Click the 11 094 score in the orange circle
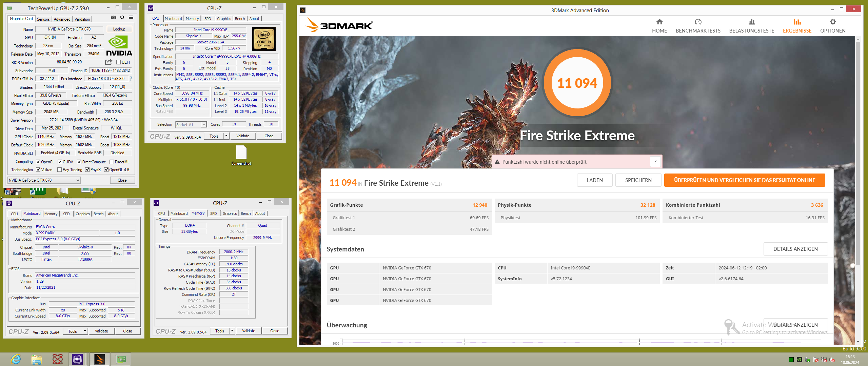The height and width of the screenshot is (366, 868). point(577,83)
